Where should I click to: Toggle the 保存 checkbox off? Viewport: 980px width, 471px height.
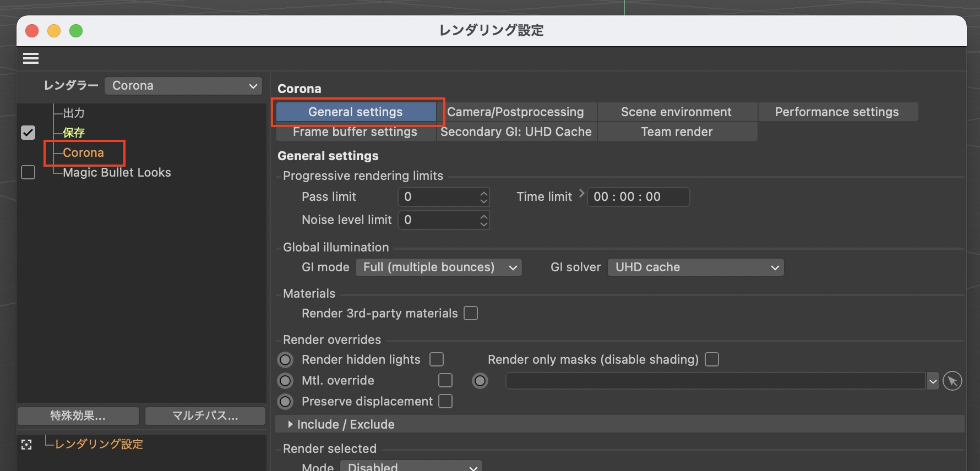click(28, 133)
